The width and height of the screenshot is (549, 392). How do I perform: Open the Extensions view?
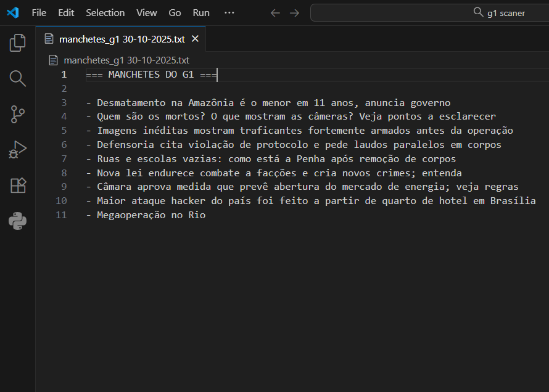pos(18,186)
